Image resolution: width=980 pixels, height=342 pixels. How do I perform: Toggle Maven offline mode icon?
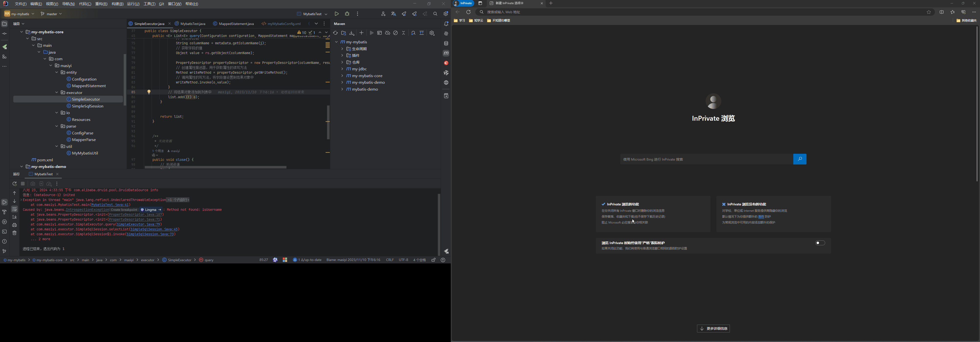click(387, 33)
